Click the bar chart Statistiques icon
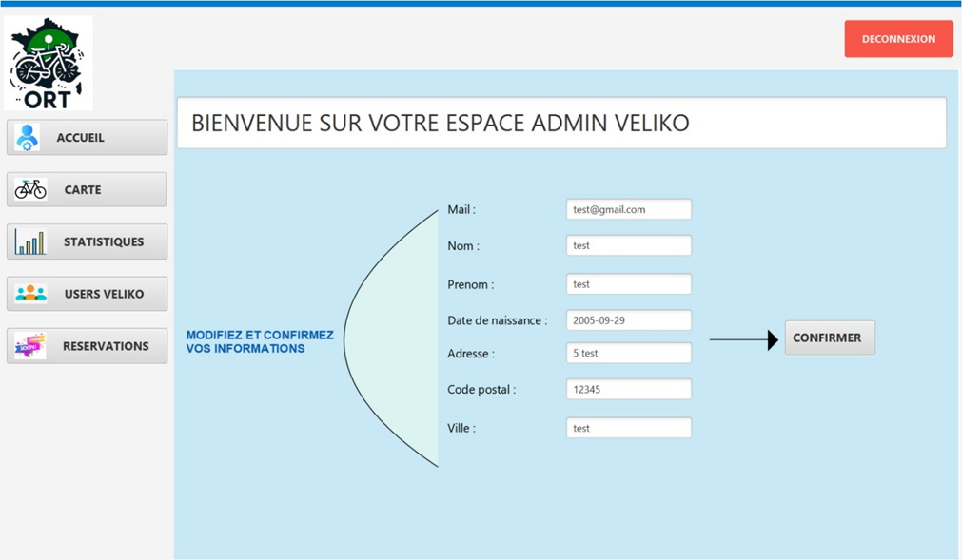The height and width of the screenshot is (560, 962). point(30,241)
